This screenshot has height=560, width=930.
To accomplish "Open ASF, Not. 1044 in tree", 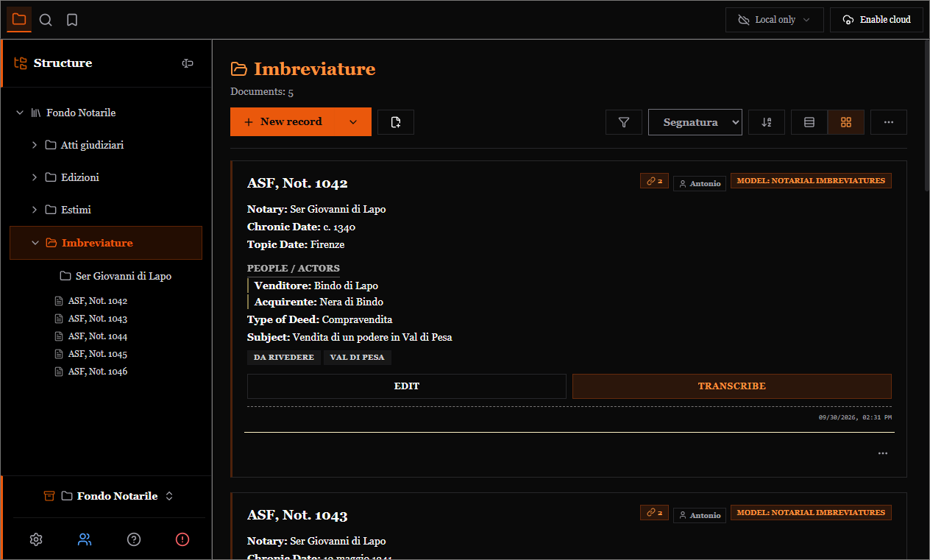I will (98, 336).
